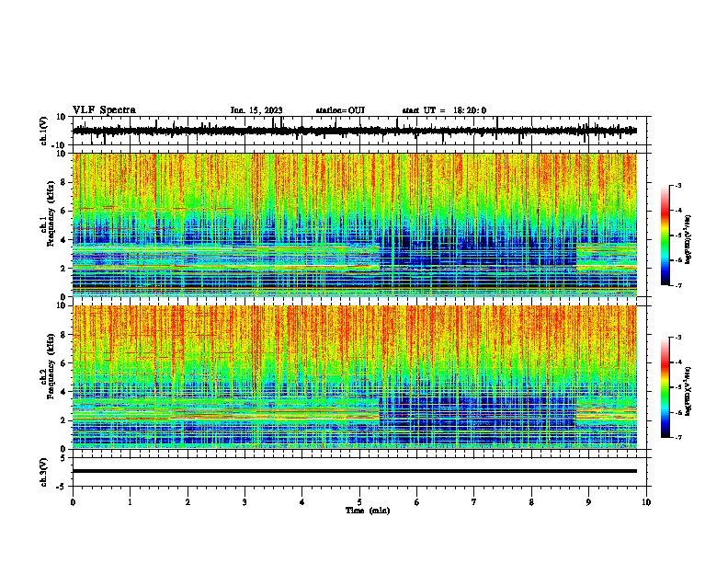Click the "Time (min)" axis label
This screenshot has width=728, height=563.
(x=368, y=511)
